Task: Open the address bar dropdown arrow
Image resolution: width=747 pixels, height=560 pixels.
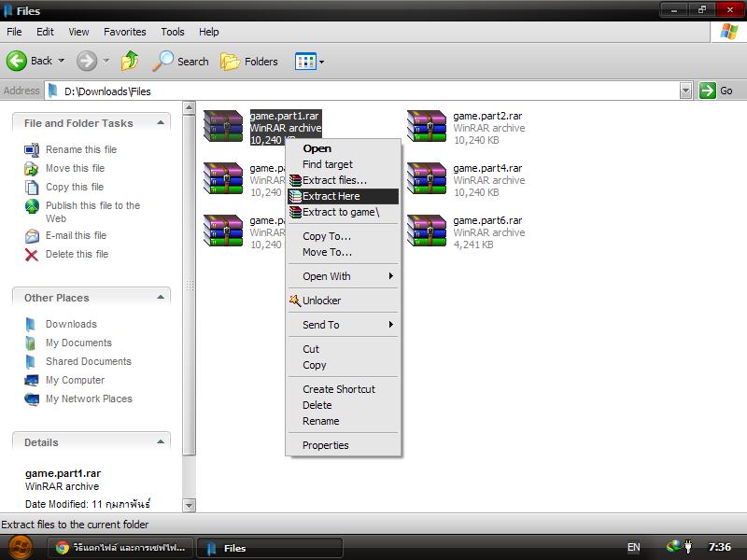Action: click(685, 91)
